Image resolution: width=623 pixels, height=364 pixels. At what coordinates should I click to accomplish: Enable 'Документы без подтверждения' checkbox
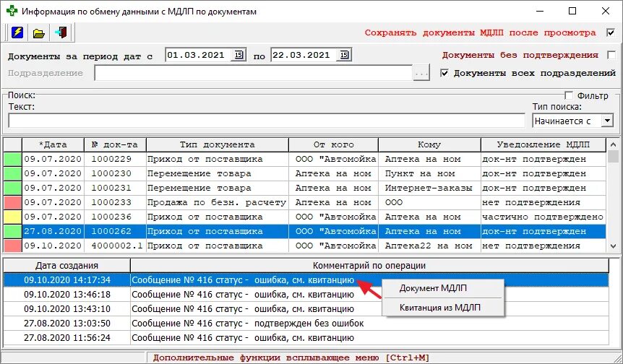click(611, 55)
